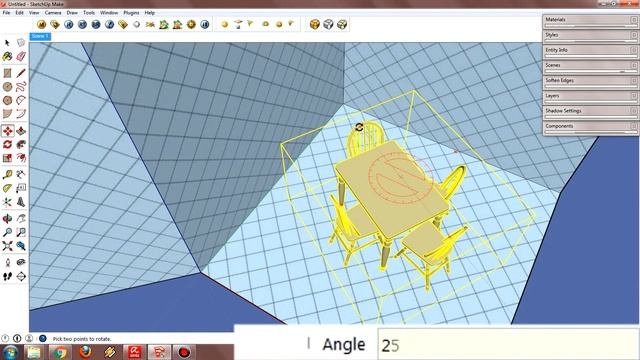The width and height of the screenshot is (640, 360).
Task: Select the Rectangle drawing tool
Action: coord(7,73)
